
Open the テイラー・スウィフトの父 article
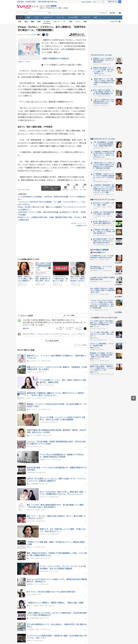(63, 567)
